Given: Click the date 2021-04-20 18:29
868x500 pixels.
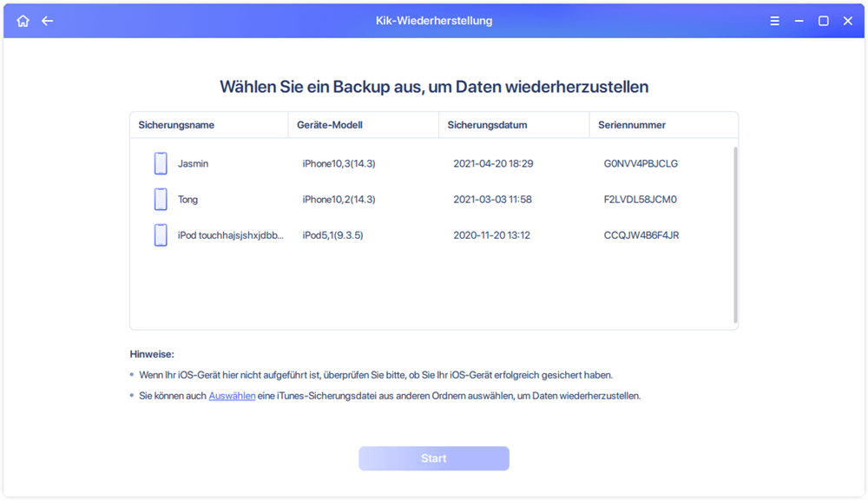Looking at the screenshot, I should coord(493,164).
